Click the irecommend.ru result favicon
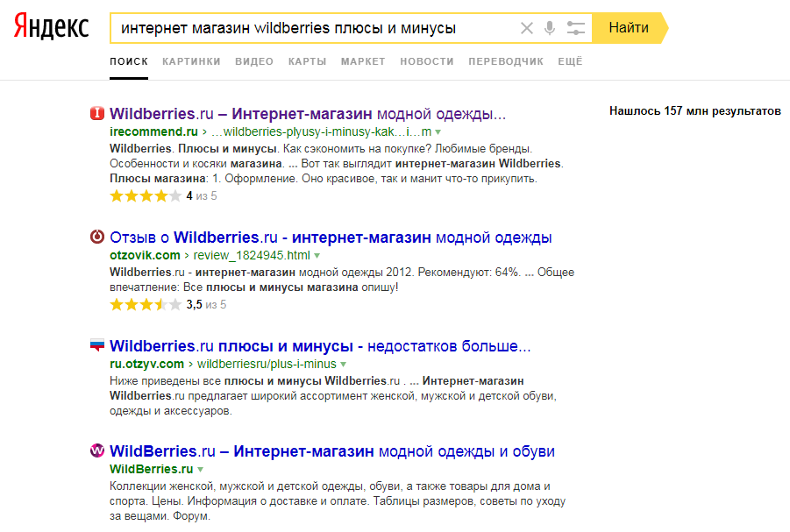790x532 pixels. (97, 113)
